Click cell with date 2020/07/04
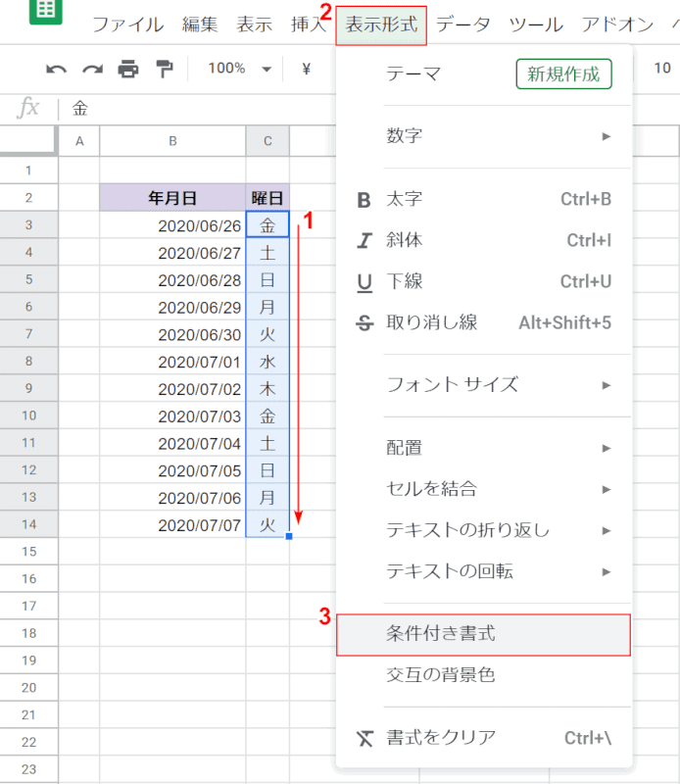 point(172,443)
